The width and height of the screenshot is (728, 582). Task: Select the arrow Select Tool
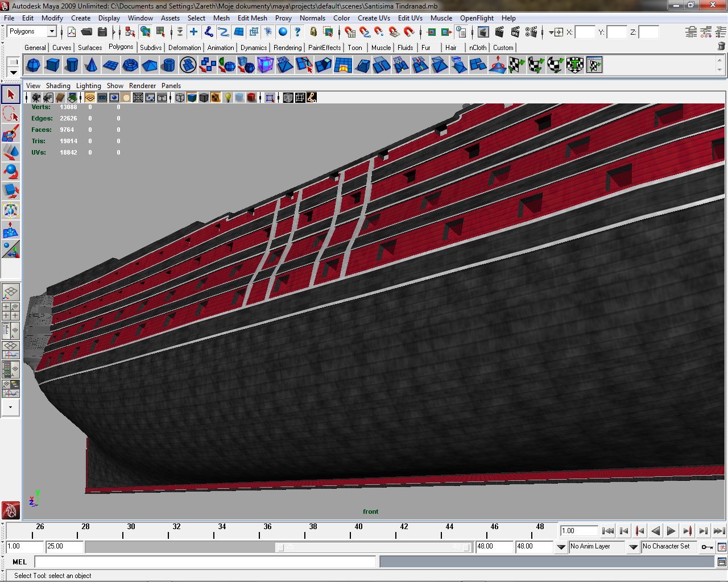pos(11,95)
